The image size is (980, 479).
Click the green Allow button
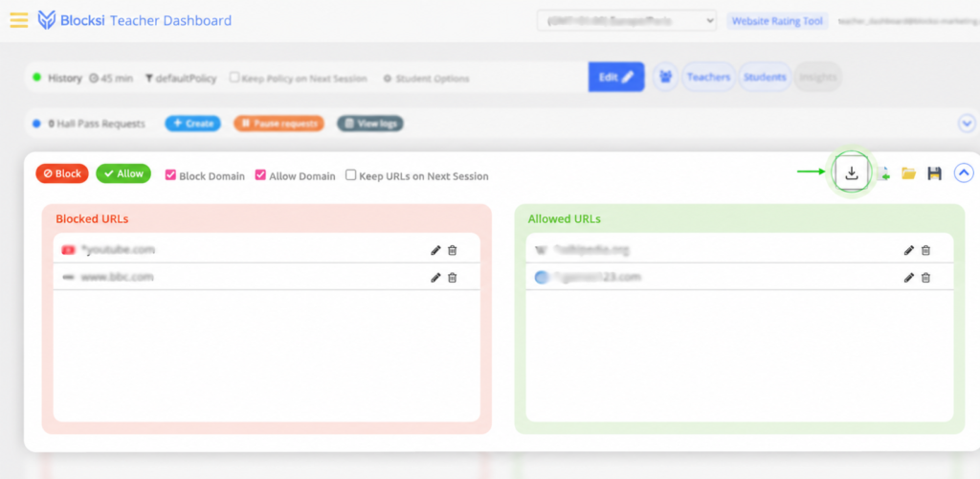point(123,173)
